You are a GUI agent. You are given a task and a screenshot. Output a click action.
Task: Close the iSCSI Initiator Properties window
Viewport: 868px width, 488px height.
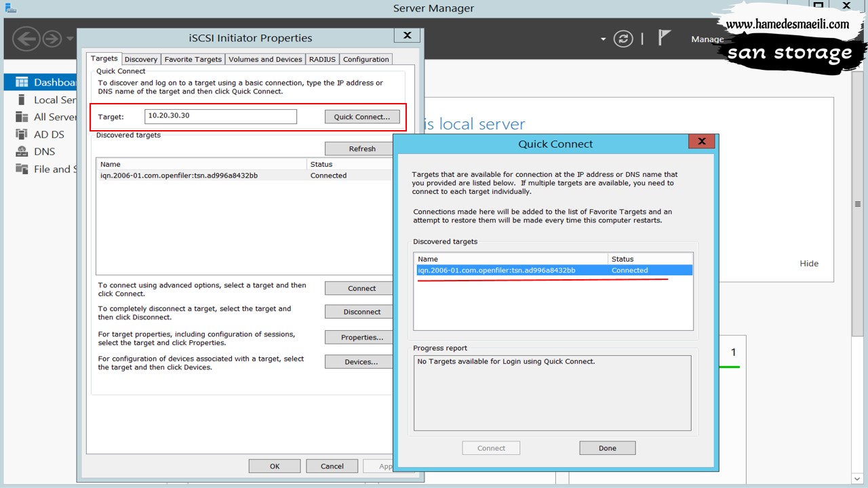click(x=407, y=35)
